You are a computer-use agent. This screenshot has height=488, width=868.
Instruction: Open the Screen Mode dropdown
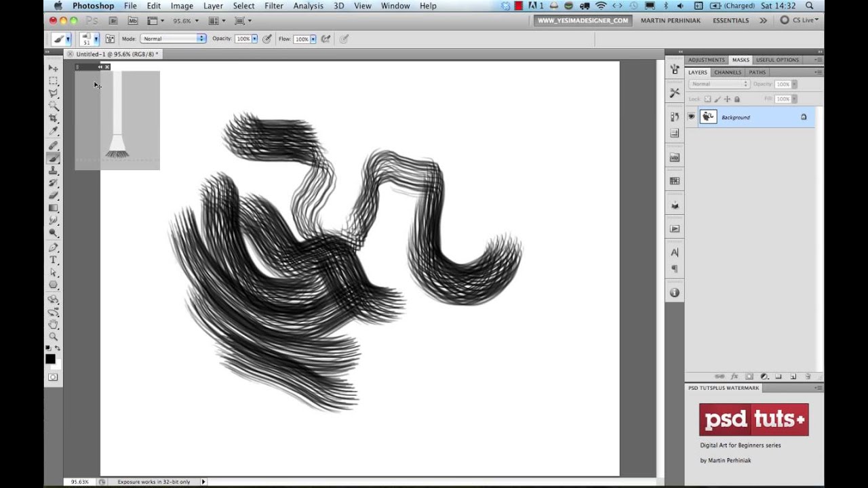click(243, 21)
